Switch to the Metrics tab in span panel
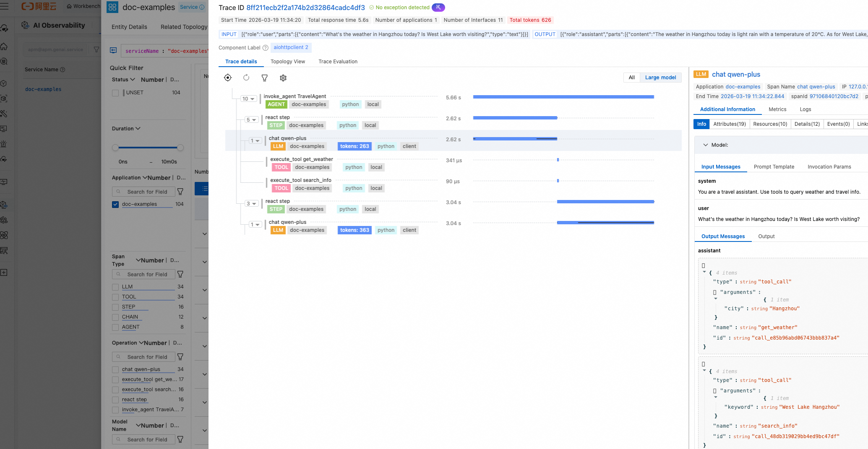Image resolution: width=868 pixels, height=449 pixels. pyautogui.click(x=777, y=109)
